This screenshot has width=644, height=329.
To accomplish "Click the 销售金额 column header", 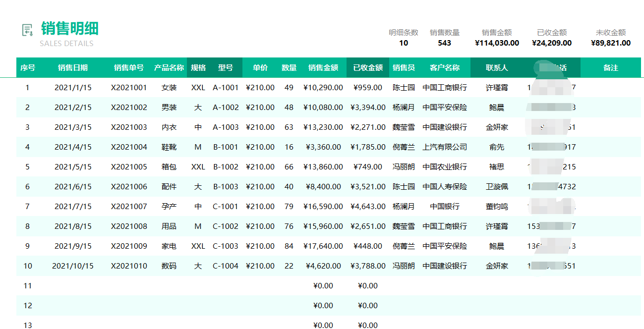I will point(323,68).
